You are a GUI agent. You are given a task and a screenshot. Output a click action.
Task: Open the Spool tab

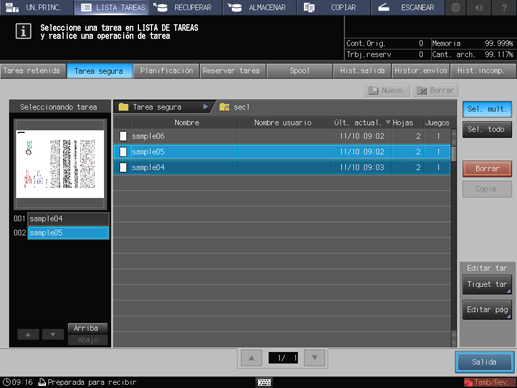click(x=299, y=71)
